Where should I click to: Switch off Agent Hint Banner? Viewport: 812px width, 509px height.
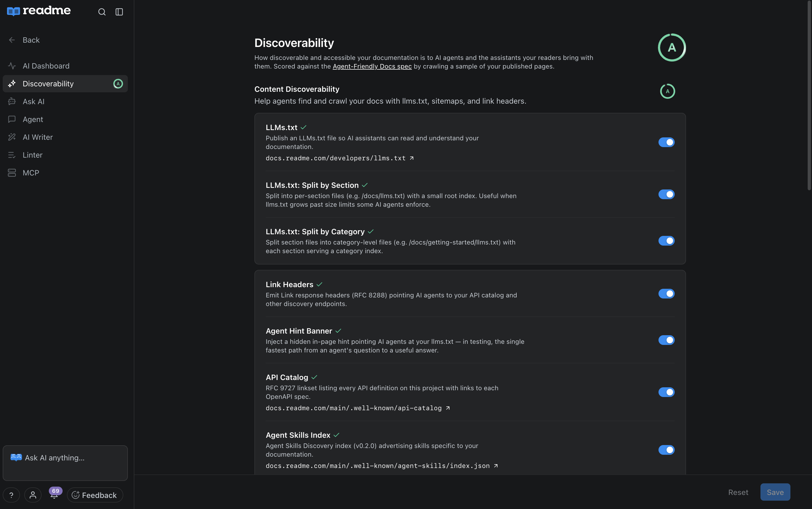pyautogui.click(x=666, y=340)
